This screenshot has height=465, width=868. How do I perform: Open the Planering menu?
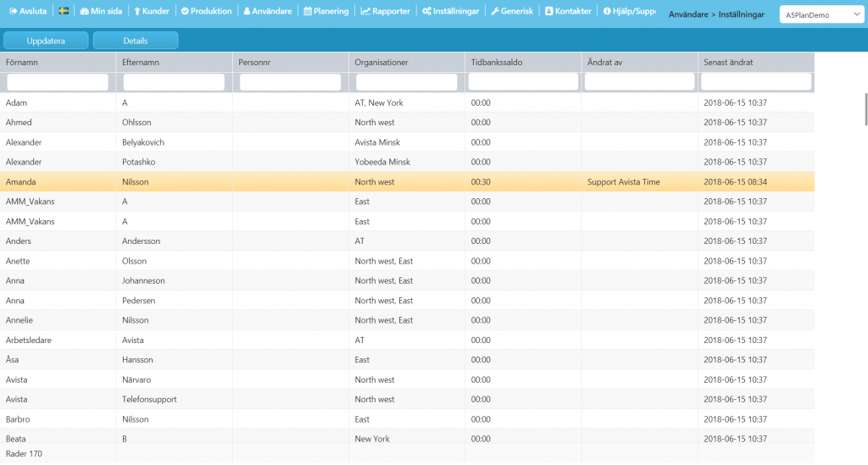tap(326, 11)
